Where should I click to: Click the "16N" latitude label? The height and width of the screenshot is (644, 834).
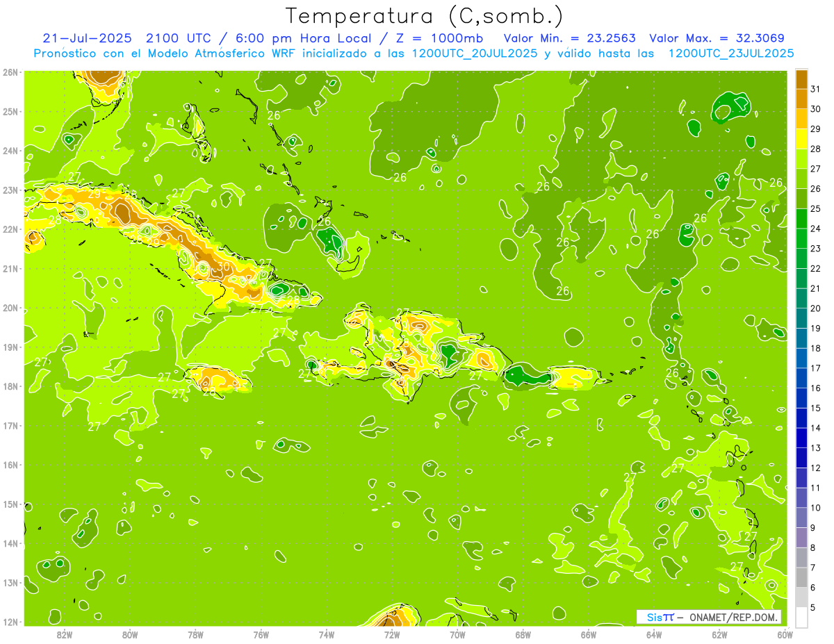click(10, 465)
